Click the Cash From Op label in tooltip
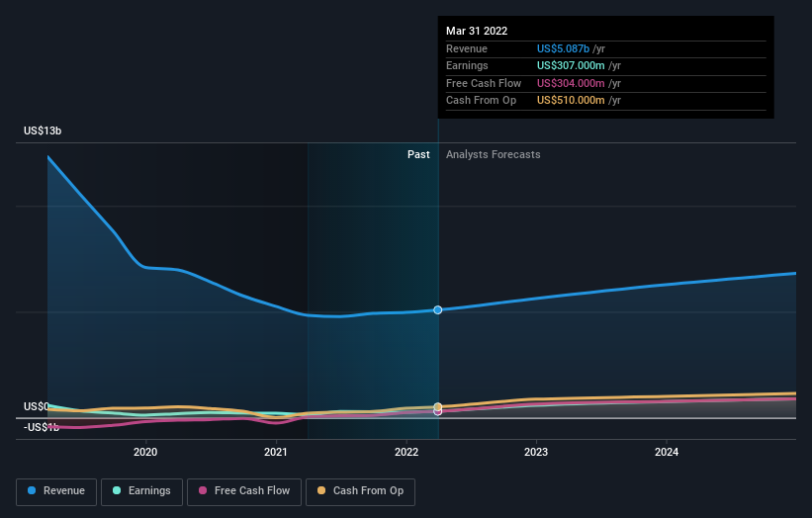 point(481,101)
